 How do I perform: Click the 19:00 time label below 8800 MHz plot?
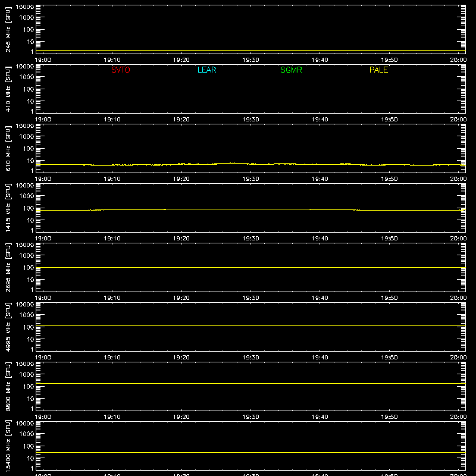pos(43,417)
